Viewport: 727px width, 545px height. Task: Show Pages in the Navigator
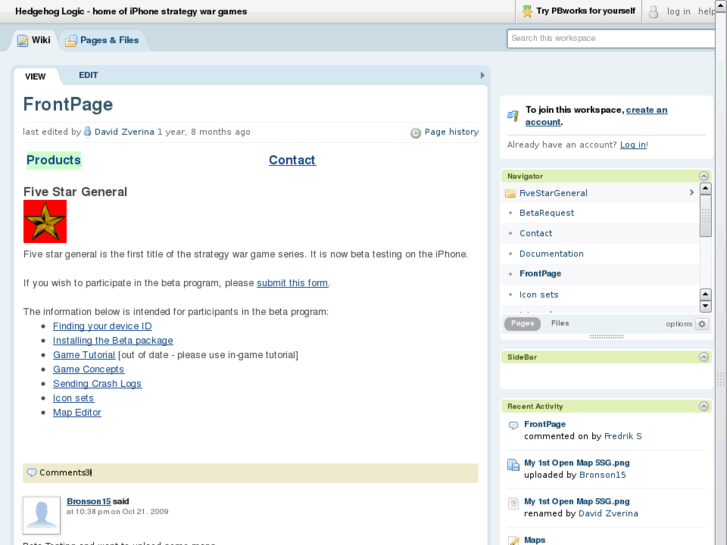[523, 323]
